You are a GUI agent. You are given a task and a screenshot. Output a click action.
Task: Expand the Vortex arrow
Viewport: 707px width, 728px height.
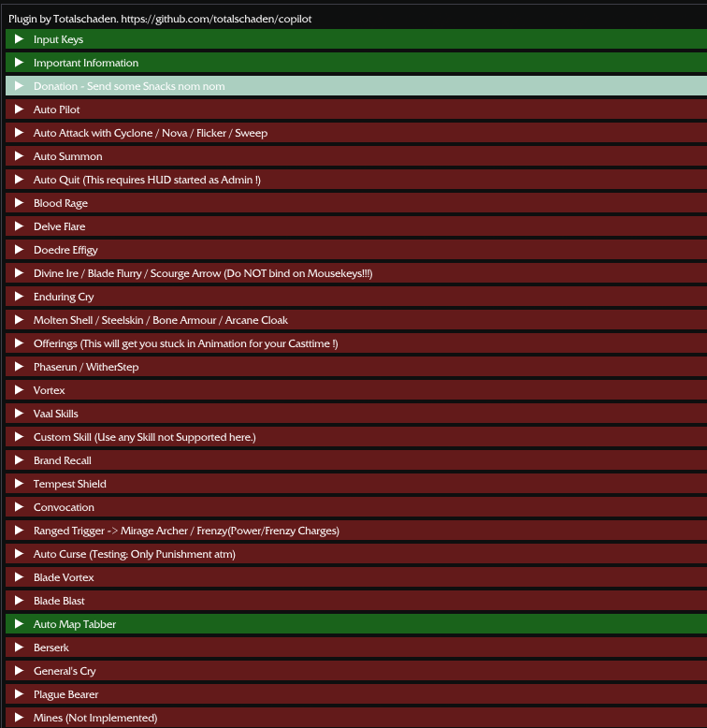(x=19, y=390)
